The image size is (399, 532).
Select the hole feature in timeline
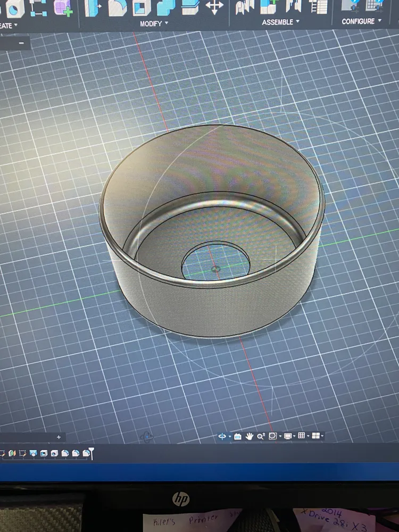point(54,453)
